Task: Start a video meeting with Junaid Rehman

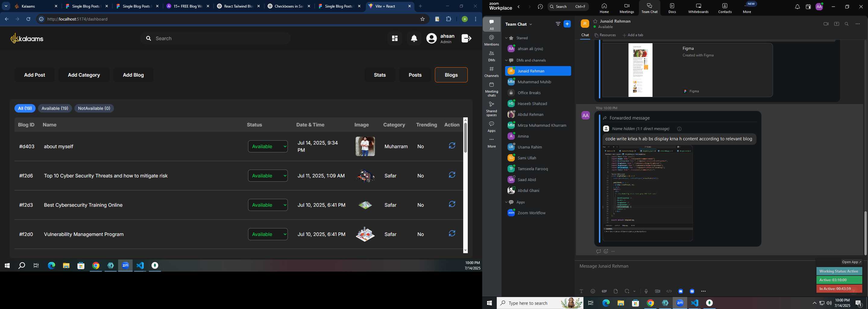Action: (x=826, y=24)
